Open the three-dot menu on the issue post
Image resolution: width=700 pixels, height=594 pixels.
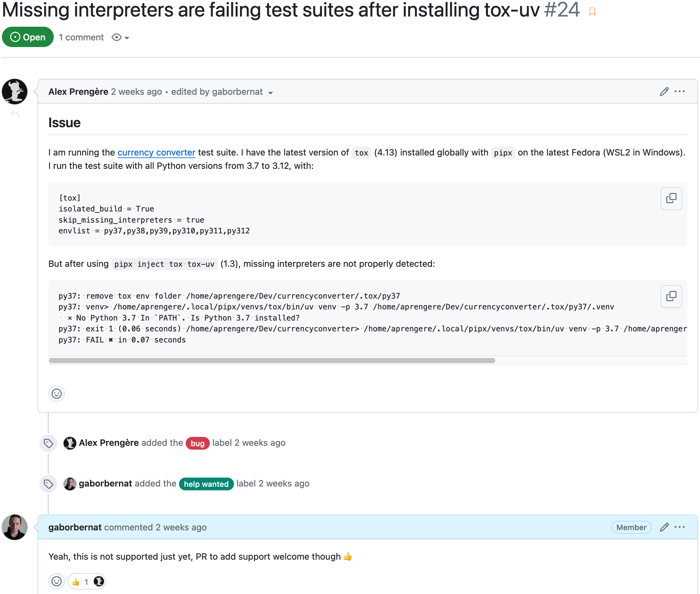(x=679, y=92)
